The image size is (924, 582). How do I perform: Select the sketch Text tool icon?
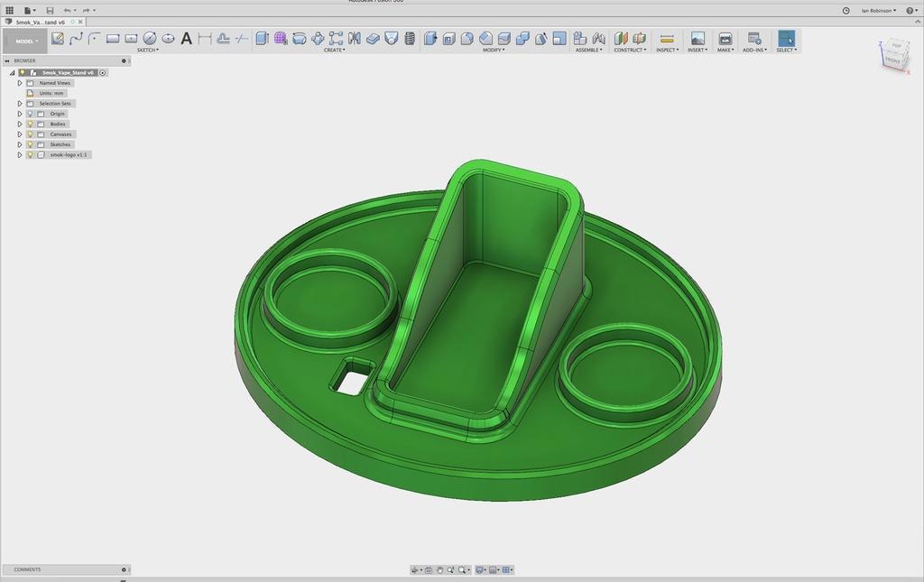point(186,38)
